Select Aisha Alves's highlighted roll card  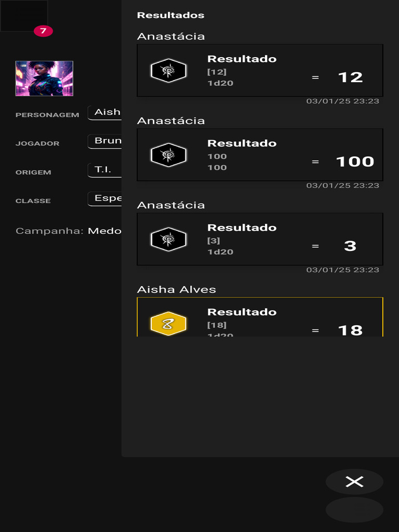pyautogui.click(x=260, y=318)
